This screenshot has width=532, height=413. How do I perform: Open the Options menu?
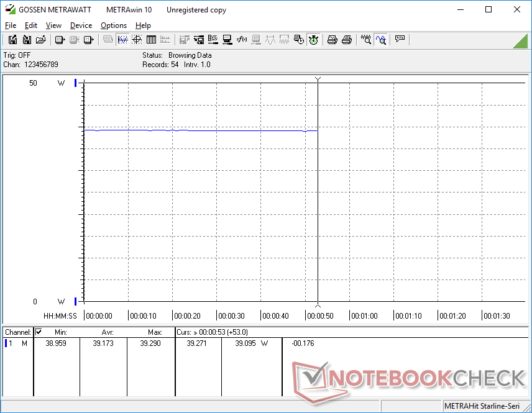114,25
